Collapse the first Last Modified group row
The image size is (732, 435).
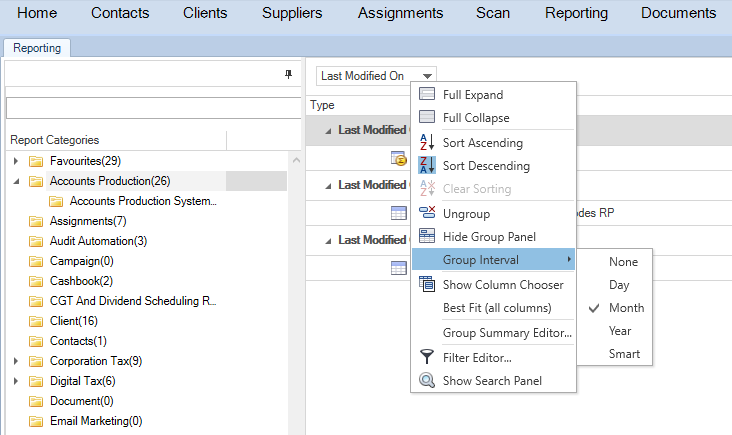point(328,131)
